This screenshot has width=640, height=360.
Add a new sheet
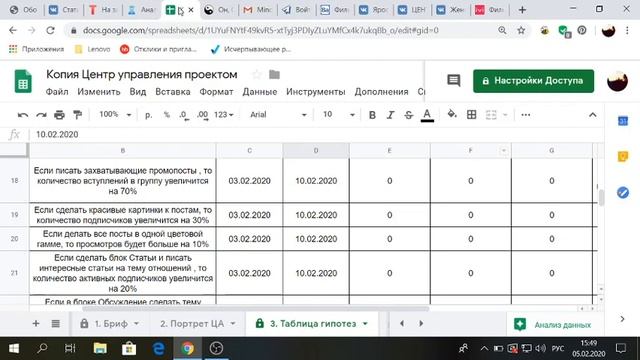pos(36,324)
